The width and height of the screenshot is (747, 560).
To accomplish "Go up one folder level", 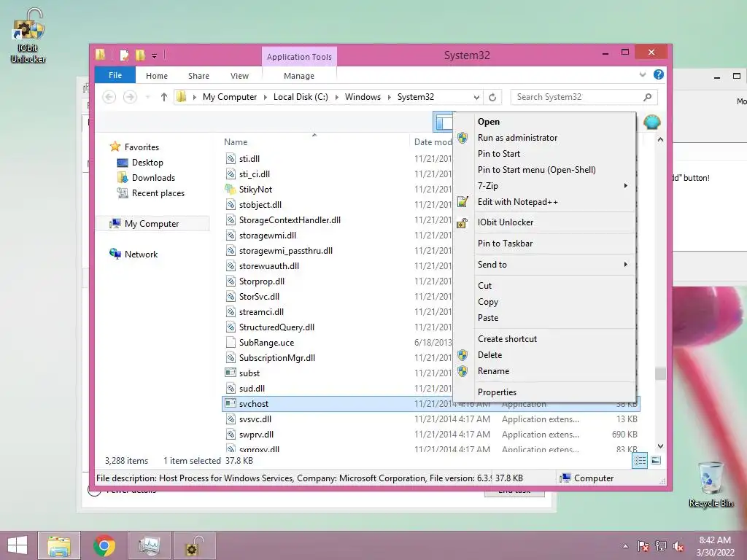I will (x=164, y=97).
